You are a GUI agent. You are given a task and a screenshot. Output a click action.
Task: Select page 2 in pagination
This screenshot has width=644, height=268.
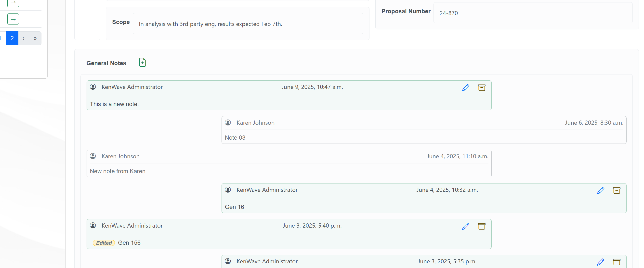pos(12,38)
